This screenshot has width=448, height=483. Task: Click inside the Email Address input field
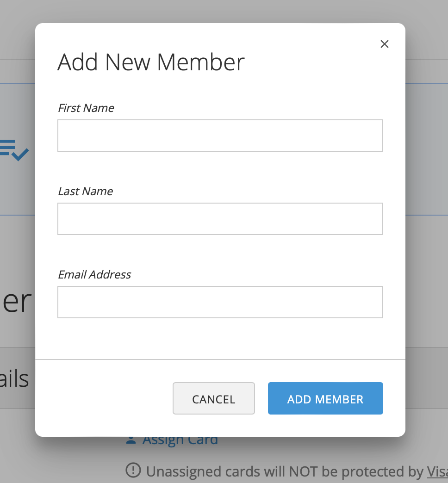click(x=220, y=302)
